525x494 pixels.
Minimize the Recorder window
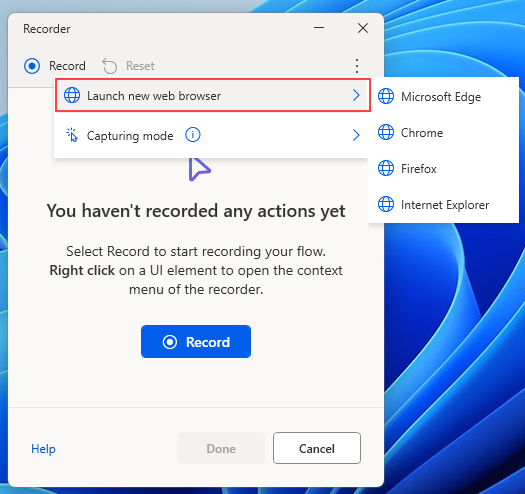(x=319, y=28)
